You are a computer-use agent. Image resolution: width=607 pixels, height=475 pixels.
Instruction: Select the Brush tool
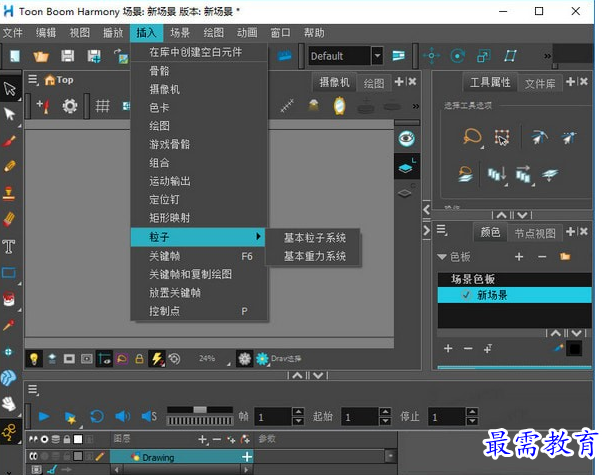[x=9, y=141]
